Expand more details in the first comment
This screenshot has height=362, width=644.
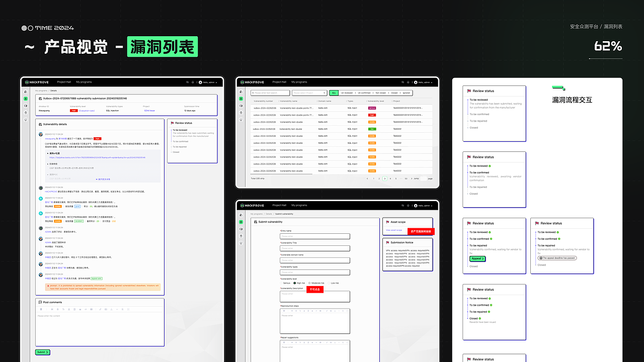point(103,179)
